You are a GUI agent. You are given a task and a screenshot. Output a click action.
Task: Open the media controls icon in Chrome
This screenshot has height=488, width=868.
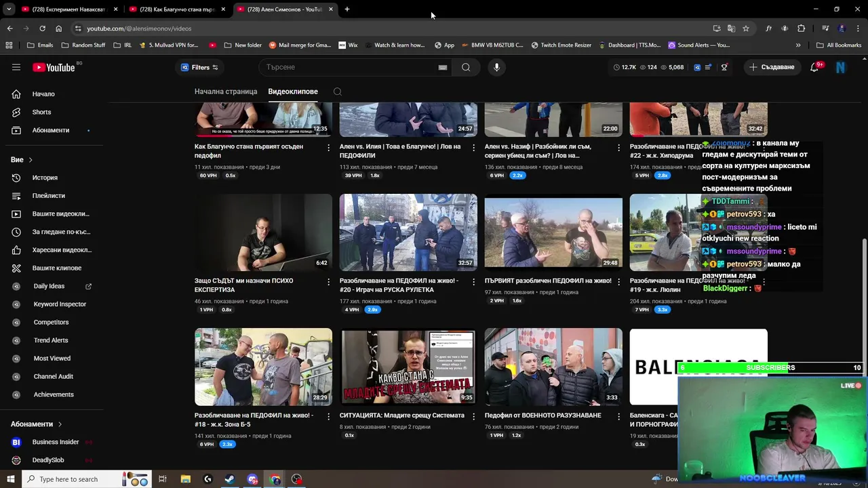825,28
